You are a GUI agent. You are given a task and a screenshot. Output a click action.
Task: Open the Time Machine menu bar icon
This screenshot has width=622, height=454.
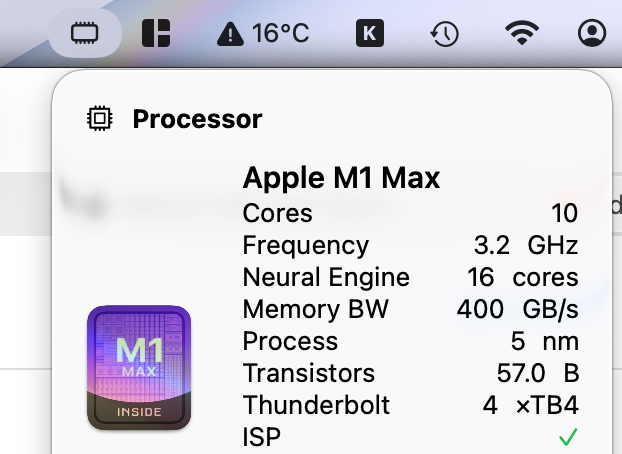pos(445,33)
